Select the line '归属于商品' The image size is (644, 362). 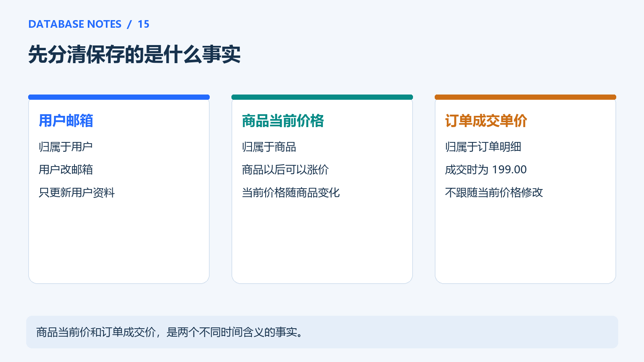pos(269,147)
